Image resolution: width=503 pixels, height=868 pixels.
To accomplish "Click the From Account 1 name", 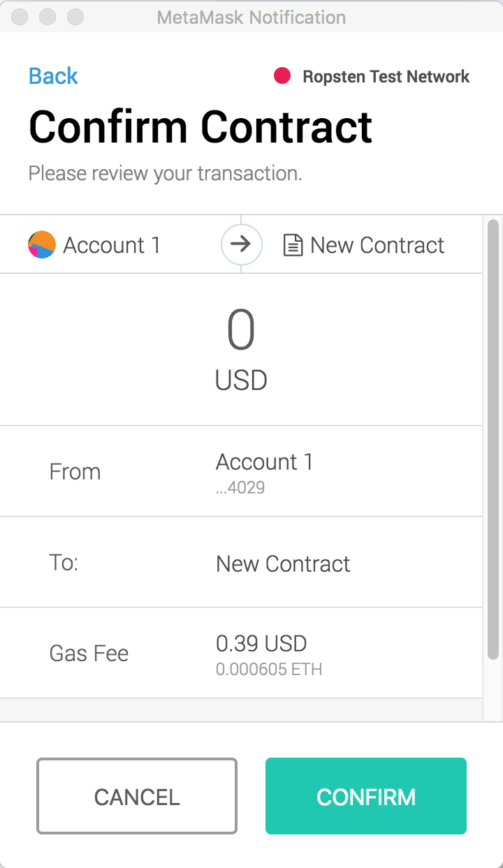I will [x=265, y=462].
